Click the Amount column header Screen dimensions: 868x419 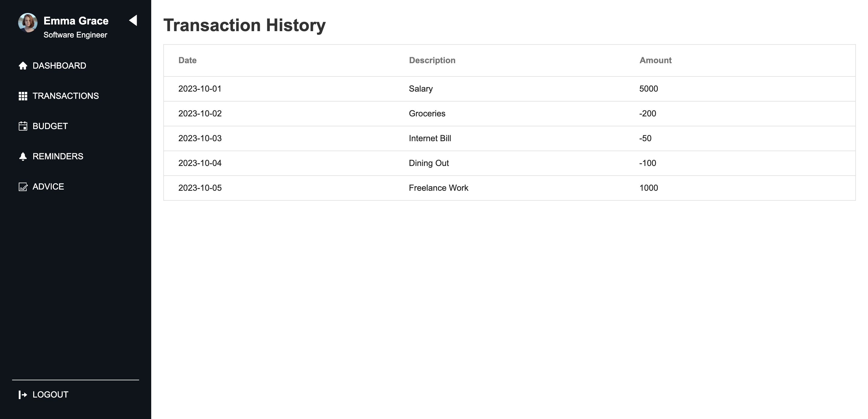point(655,60)
